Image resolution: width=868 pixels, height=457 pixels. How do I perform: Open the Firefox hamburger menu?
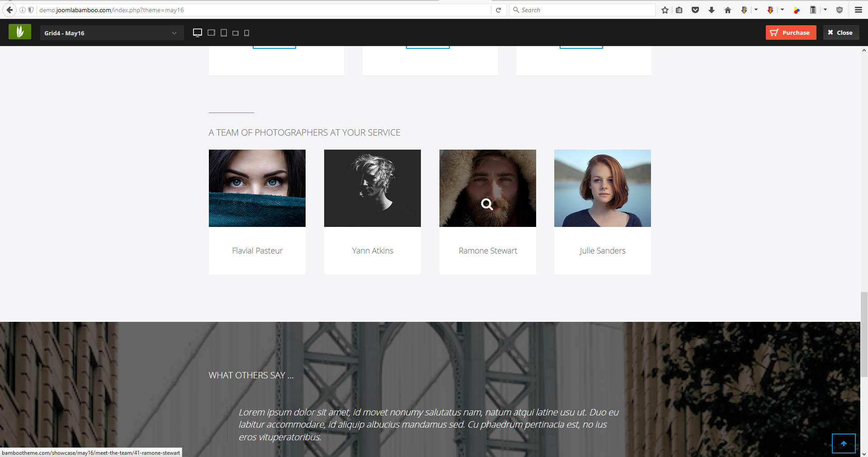tap(859, 10)
